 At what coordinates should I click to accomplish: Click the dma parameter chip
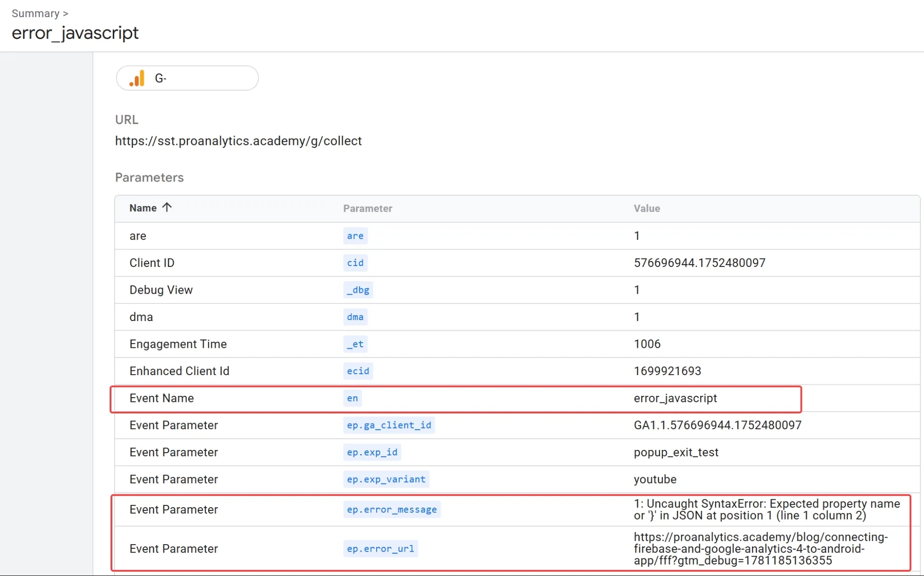pyautogui.click(x=355, y=317)
